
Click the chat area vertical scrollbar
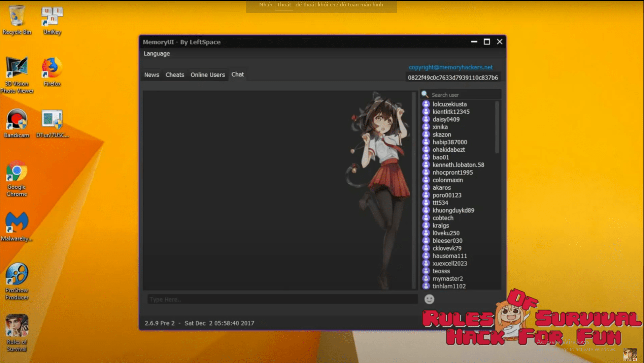[414, 190]
